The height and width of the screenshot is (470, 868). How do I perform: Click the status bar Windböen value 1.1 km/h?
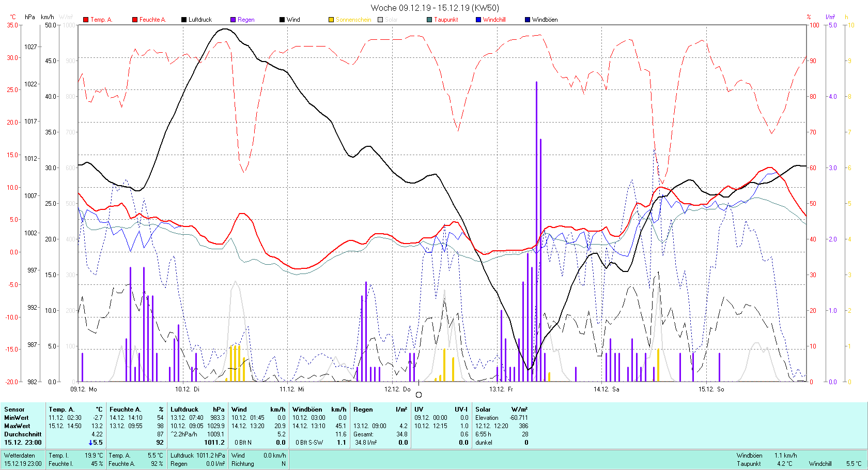(x=785, y=456)
